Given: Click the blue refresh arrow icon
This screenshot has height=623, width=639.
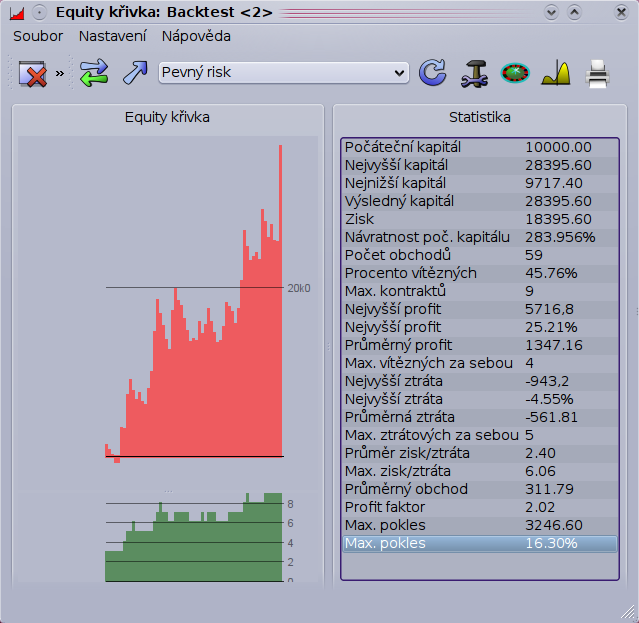Looking at the screenshot, I should pyautogui.click(x=432, y=73).
